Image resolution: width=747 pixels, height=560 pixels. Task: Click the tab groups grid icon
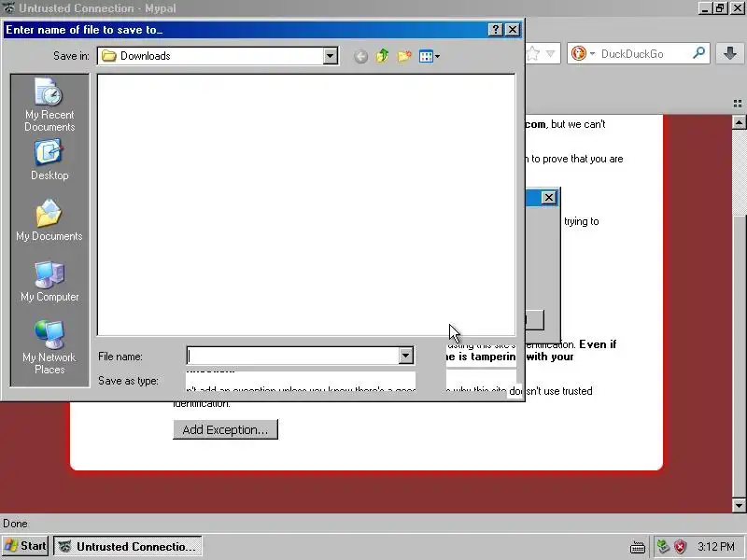[738, 104]
